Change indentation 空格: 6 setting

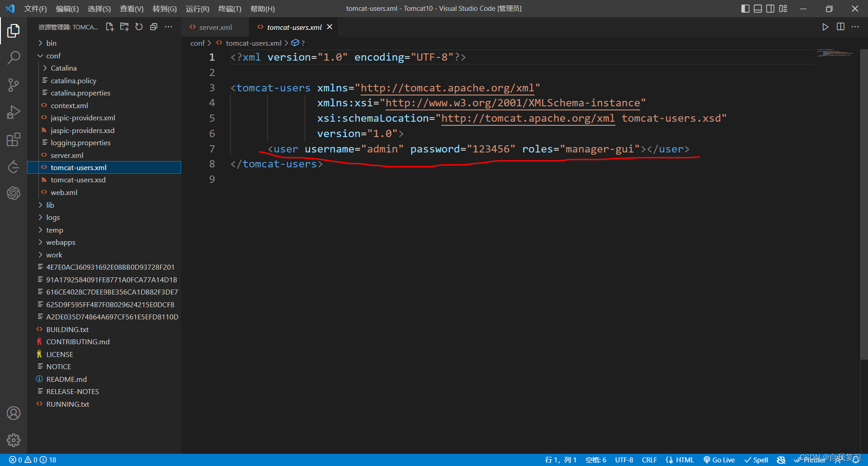click(x=596, y=460)
